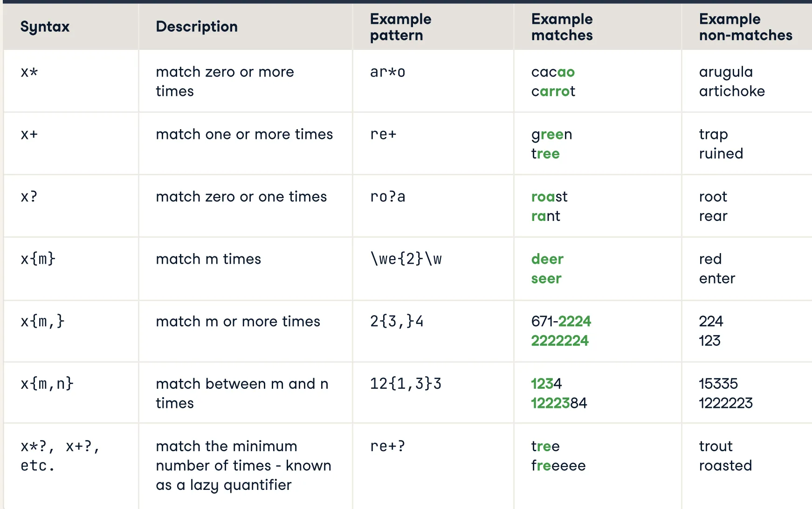This screenshot has height=509, width=812.
Task: Select the x+ syntax cell
Action: click(29, 135)
